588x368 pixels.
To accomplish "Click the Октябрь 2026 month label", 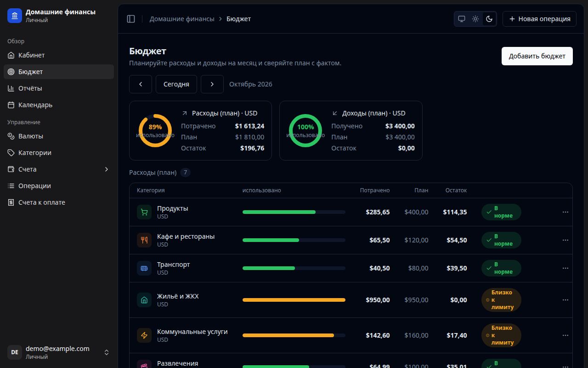I will (251, 84).
